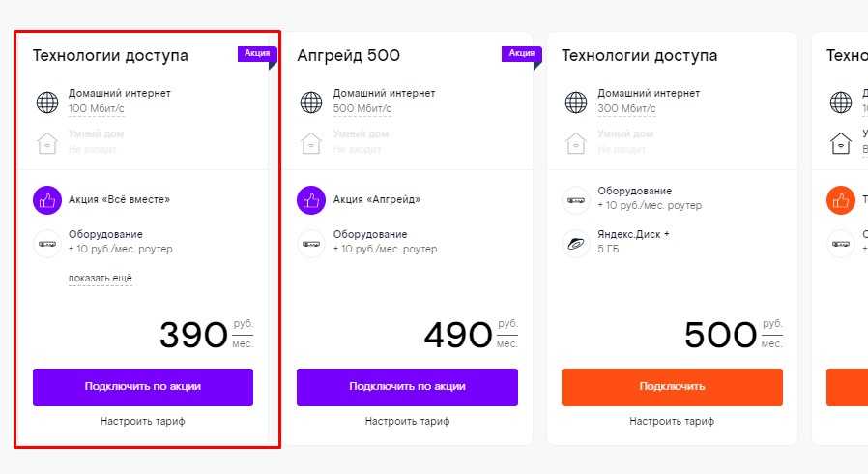The width and height of the screenshot is (868, 474).
Task: Click "Акция" badge on Апгрейд 500 card
Action: point(520,54)
